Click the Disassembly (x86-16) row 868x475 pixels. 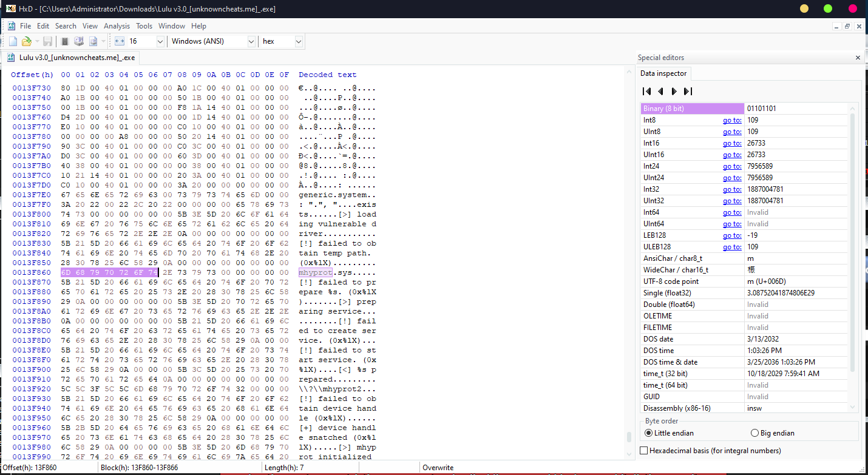coord(744,408)
